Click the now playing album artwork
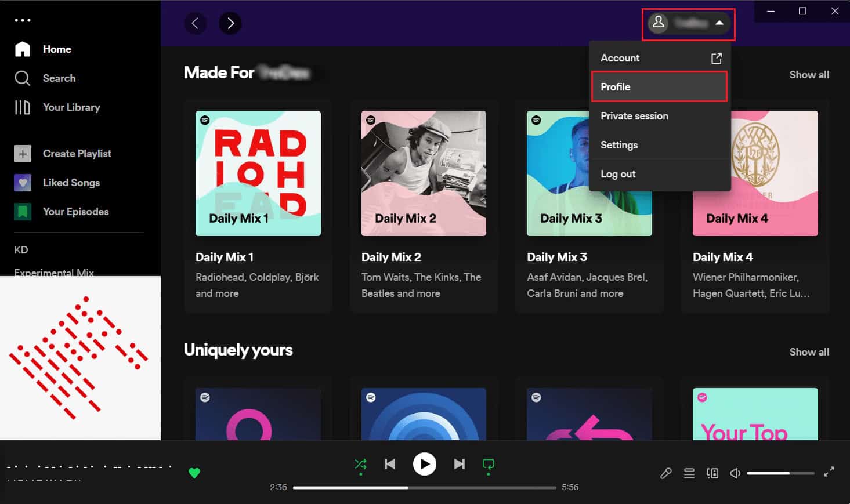This screenshot has width=850, height=504. click(x=80, y=358)
